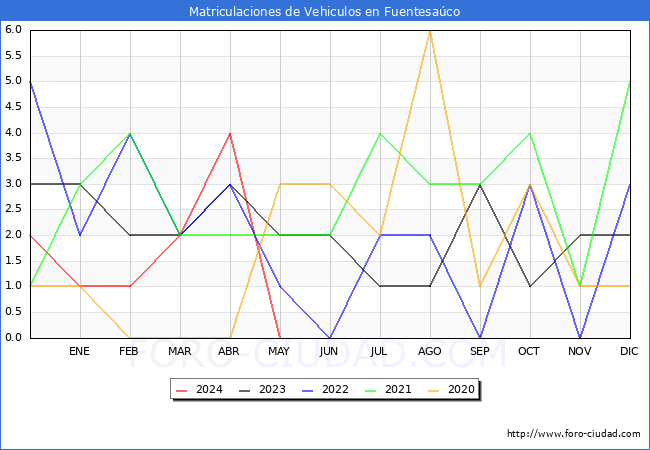650x450 pixels.
Task: Open the http://www.foro-ciudad.com link
Action: (x=574, y=434)
